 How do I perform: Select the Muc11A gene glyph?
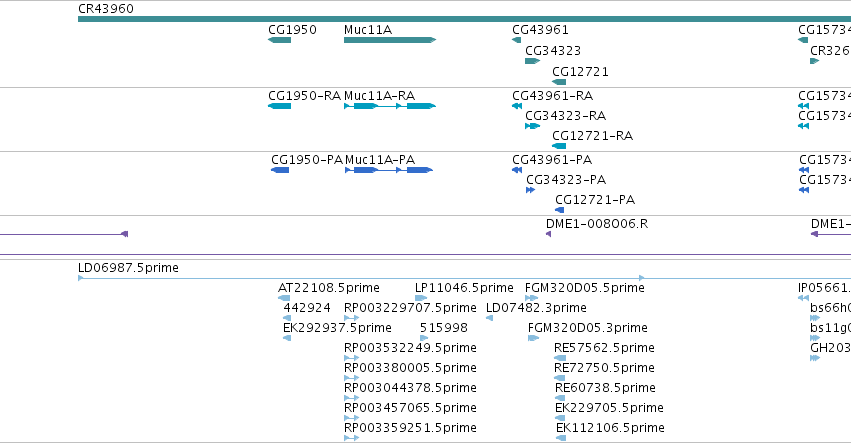pyautogui.click(x=390, y=40)
